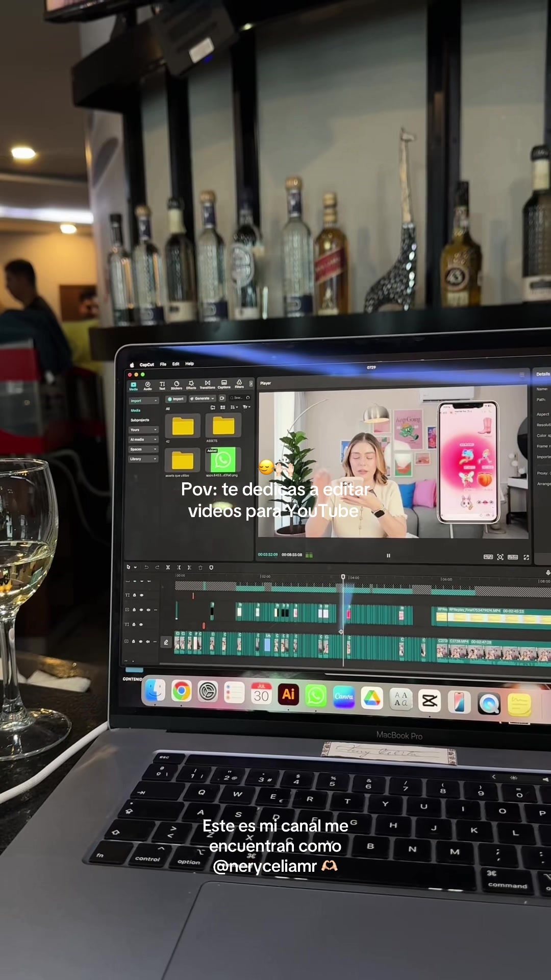Open Finder from the Dock
The width and height of the screenshot is (551, 980).
tap(155, 691)
